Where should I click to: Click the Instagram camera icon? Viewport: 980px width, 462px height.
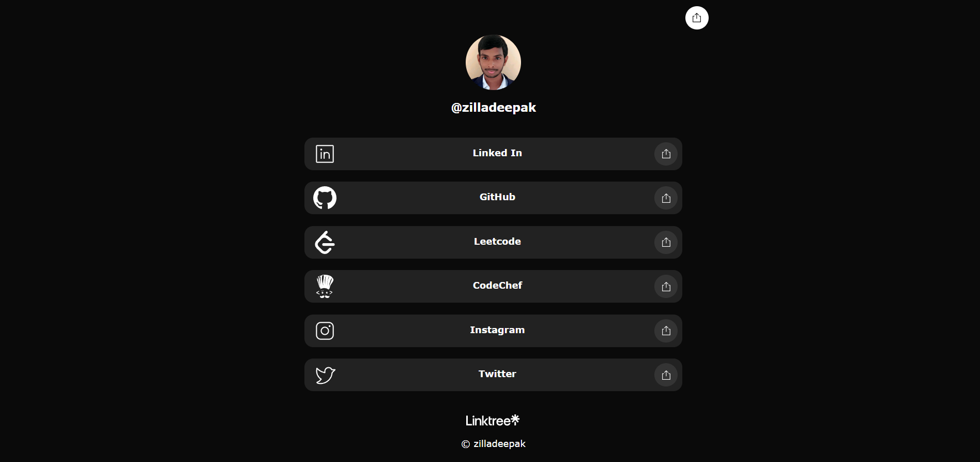click(325, 331)
